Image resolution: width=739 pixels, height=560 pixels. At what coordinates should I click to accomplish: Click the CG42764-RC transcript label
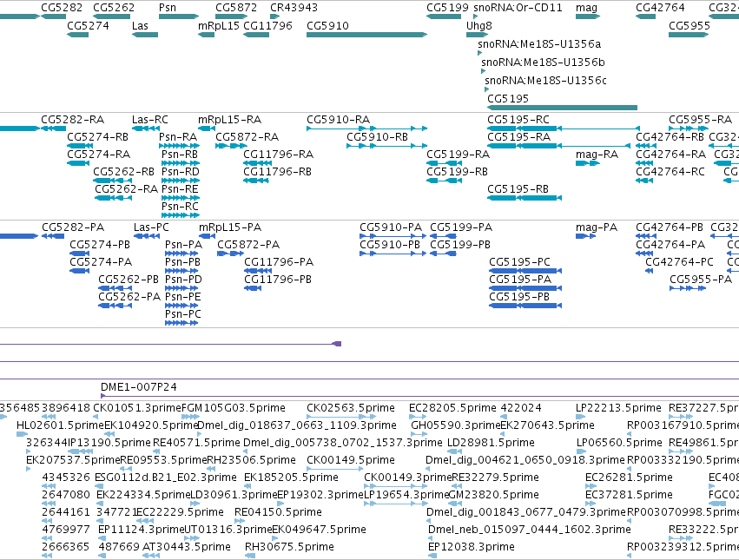[x=670, y=172]
